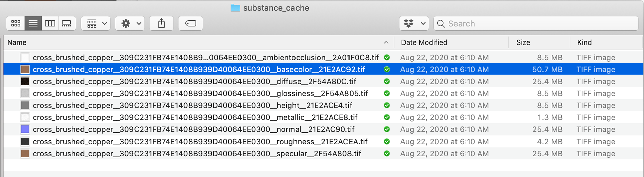The height and width of the screenshot is (177, 644).
Task: Sort files by Name column header
Action: (17, 42)
